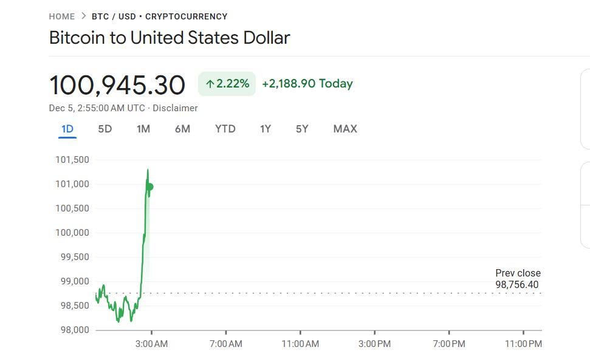Select the 1D range tab
590x364 pixels.
pos(67,129)
